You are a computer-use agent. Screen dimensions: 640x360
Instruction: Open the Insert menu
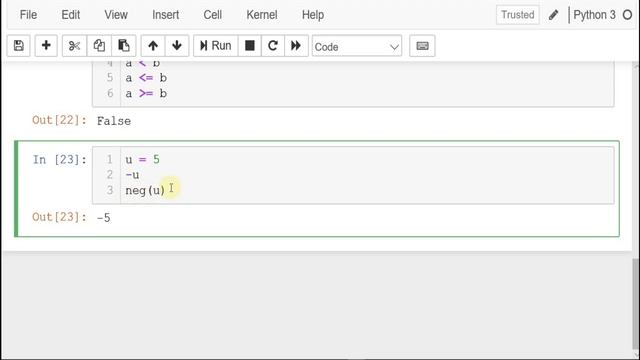pos(165,15)
